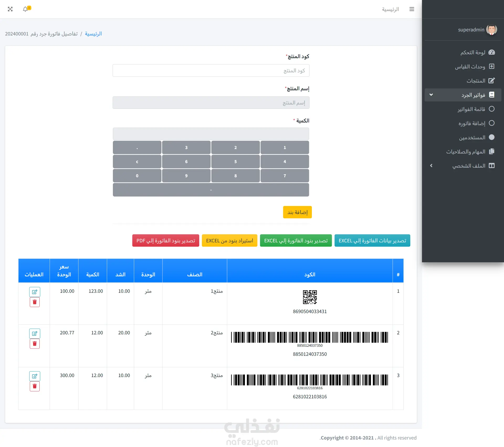Click the yellow إضافة بند button

[297, 212]
